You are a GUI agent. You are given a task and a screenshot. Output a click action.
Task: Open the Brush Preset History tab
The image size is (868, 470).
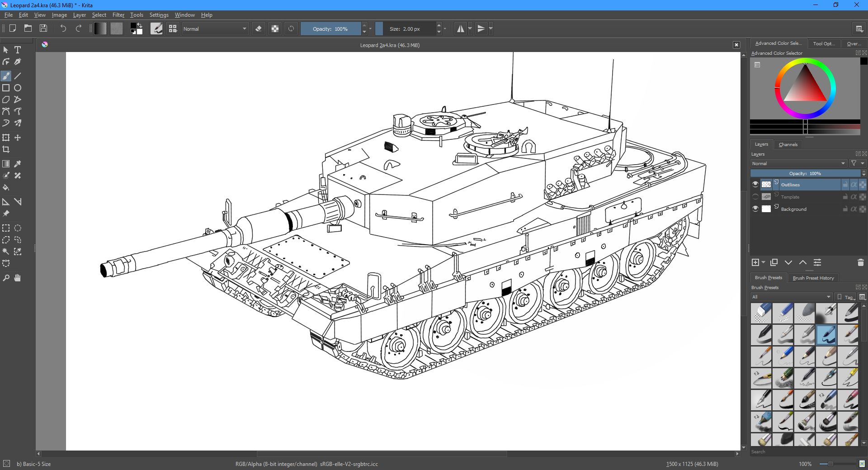(813, 278)
